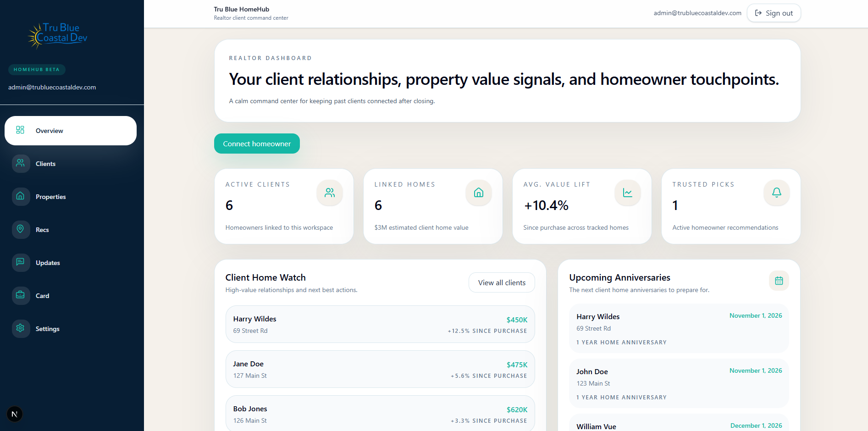This screenshot has width=868, height=431.
Task: Click the people icon on Active Clients card
Action: [329, 193]
